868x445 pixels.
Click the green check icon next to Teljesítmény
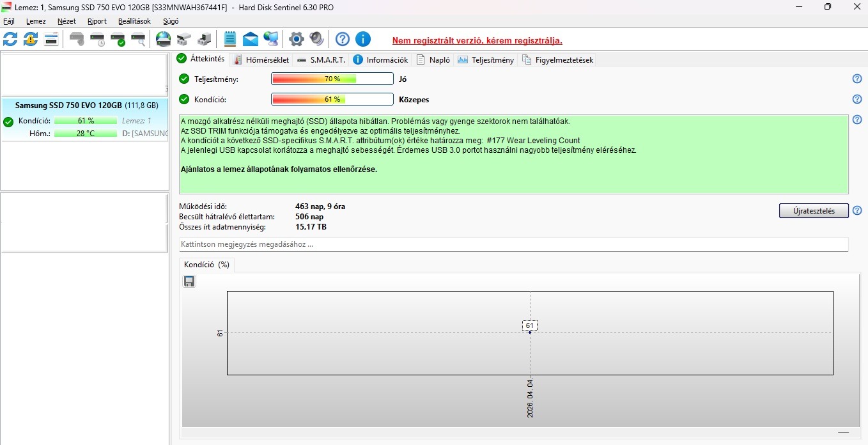pyautogui.click(x=184, y=79)
